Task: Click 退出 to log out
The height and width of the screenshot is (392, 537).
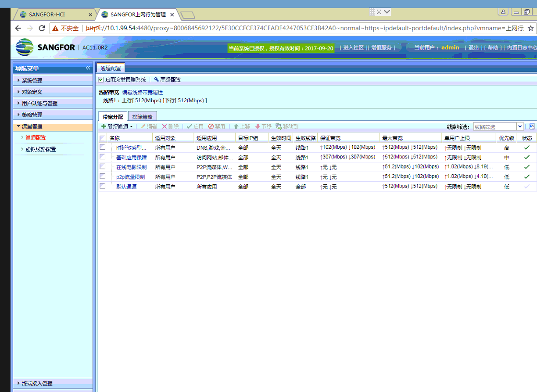Action: pos(473,47)
